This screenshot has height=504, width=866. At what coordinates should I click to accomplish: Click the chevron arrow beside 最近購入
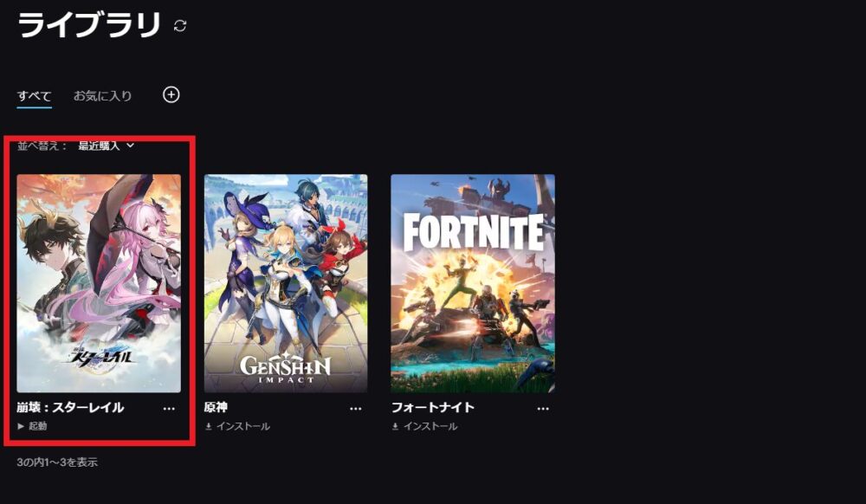(131, 145)
